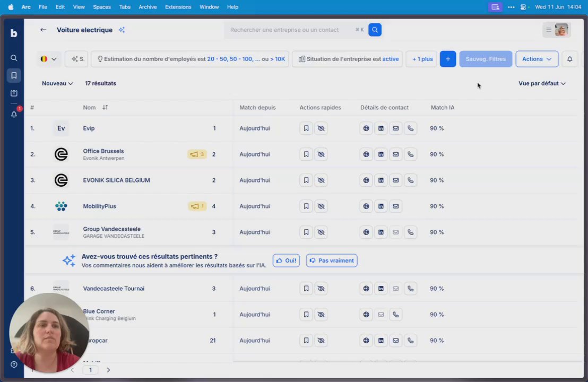Hide EVONIK SILICA BELGIUM with eye-slash icon
This screenshot has width=588, height=382.
[x=321, y=180]
